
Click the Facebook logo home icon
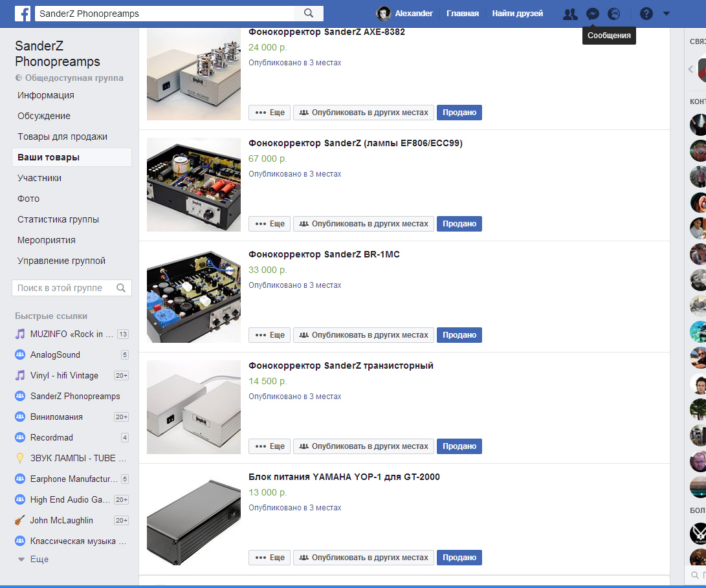pos(23,14)
